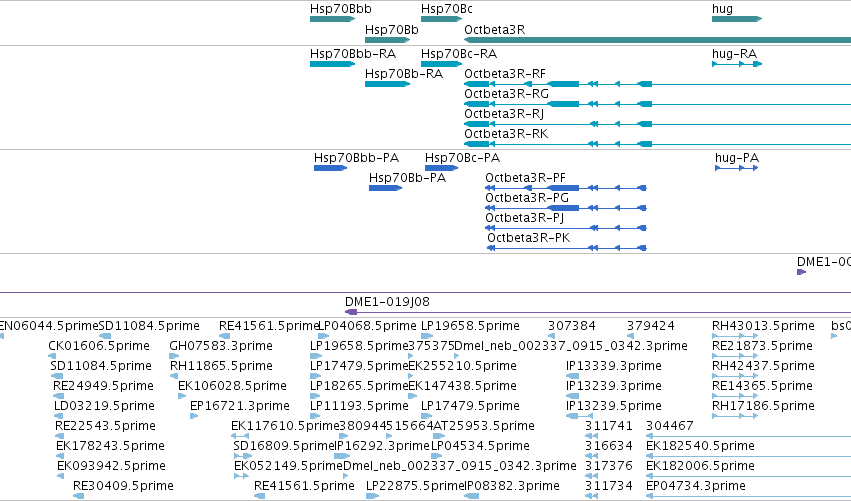Select the Octbeta3R gene bar
Viewport: 851px width, 501px height.
tap(657, 40)
